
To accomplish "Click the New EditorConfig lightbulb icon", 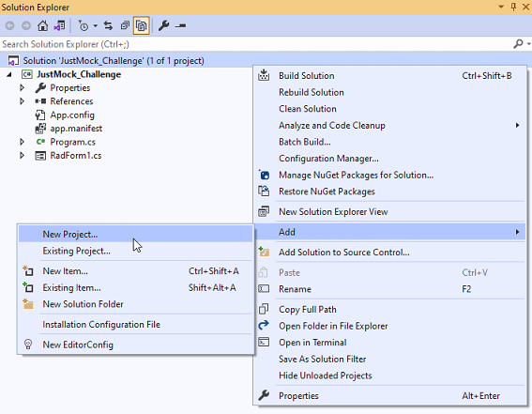I will [28, 345].
